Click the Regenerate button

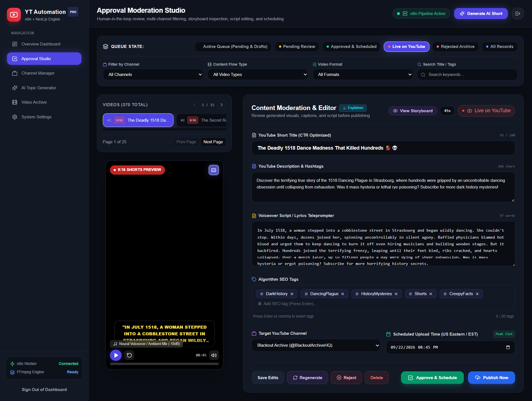pos(308,378)
